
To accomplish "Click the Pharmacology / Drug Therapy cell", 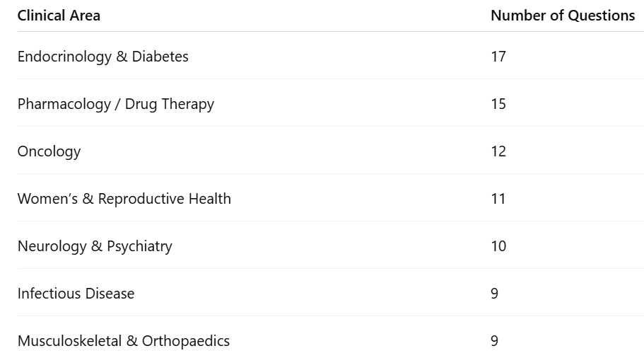I will click(115, 104).
